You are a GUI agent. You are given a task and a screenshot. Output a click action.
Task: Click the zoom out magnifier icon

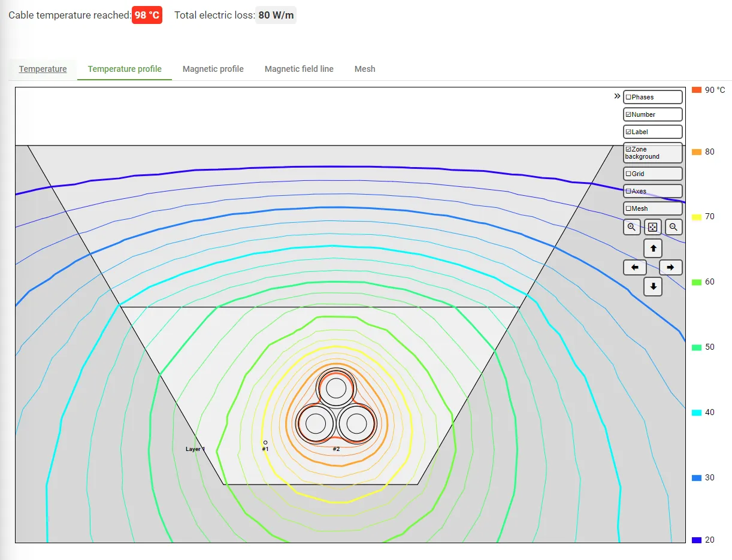pyautogui.click(x=674, y=227)
